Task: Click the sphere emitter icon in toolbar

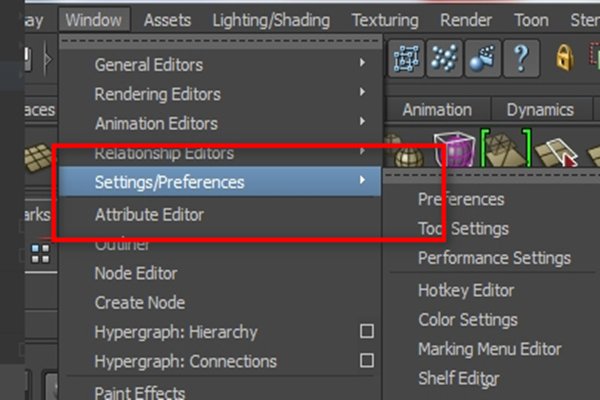Action: (x=483, y=60)
